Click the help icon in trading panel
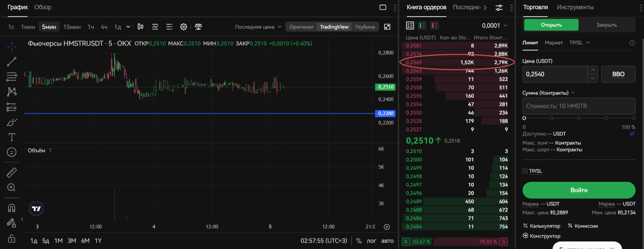 632,43
